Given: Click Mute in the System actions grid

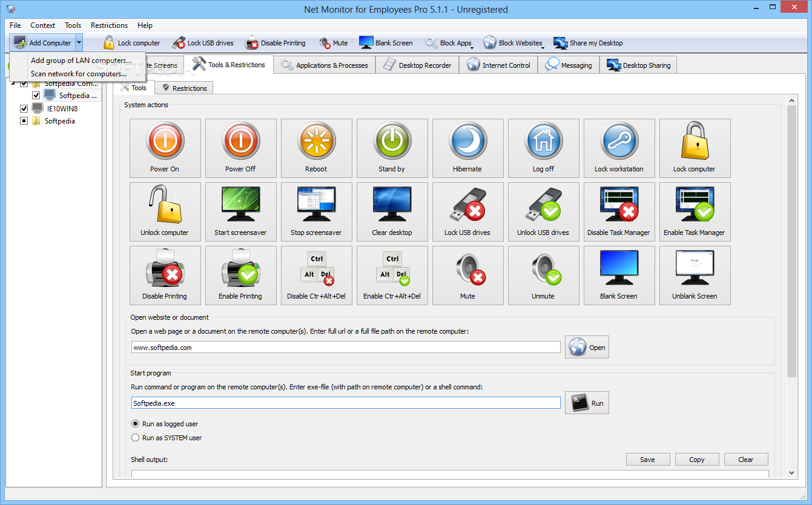Looking at the screenshot, I should click(467, 275).
